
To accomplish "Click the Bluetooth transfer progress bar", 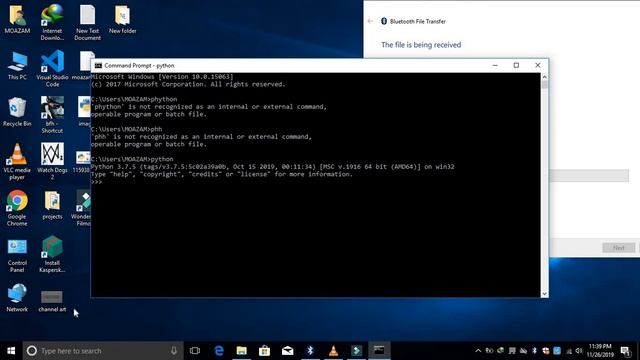I will click(x=589, y=176).
